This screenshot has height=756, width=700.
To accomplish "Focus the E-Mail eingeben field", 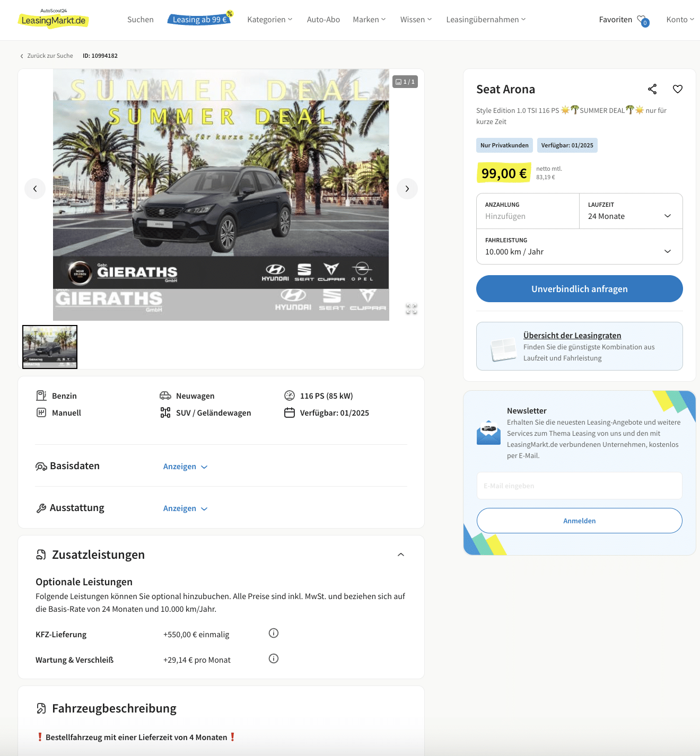I will point(580,486).
